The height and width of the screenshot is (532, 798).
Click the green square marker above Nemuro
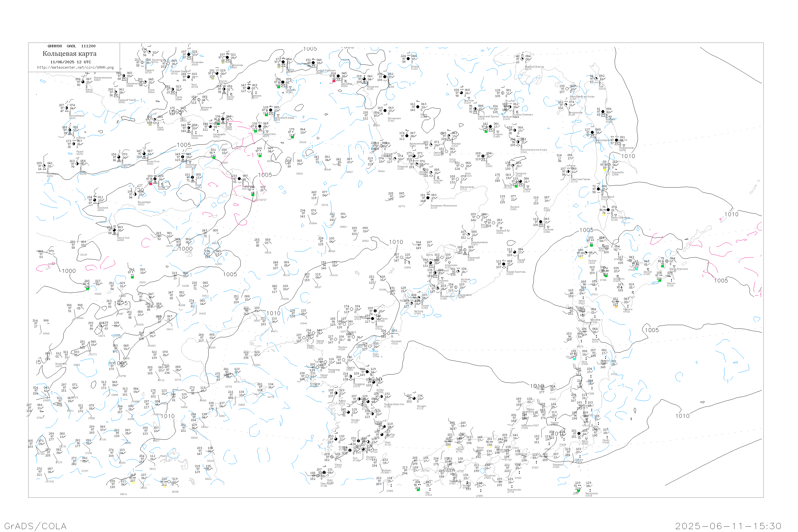tap(660, 280)
